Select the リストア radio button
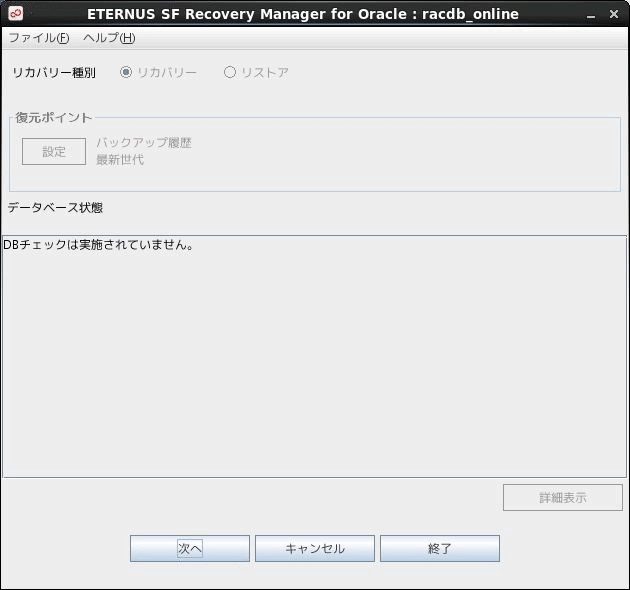Image resolution: width=630 pixels, height=590 pixels. pos(256,72)
